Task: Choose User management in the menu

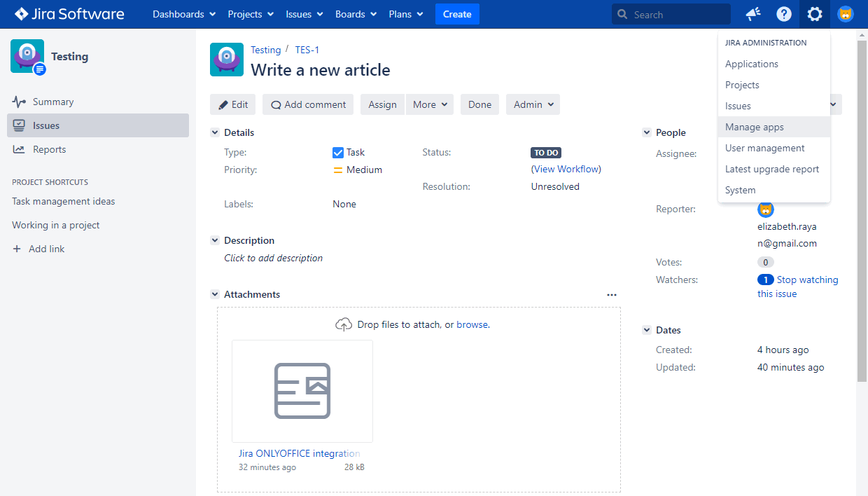Action: pyautogui.click(x=764, y=148)
